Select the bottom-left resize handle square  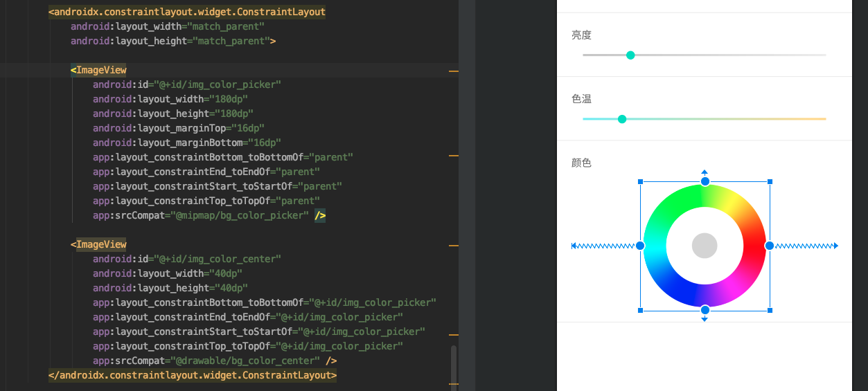(x=641, y=310)
